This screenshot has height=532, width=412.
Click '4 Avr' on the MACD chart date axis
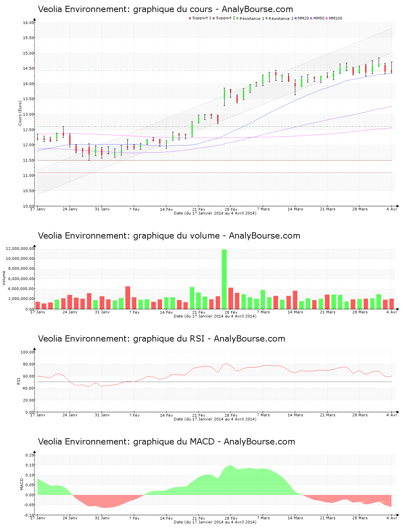coord(392,518)
